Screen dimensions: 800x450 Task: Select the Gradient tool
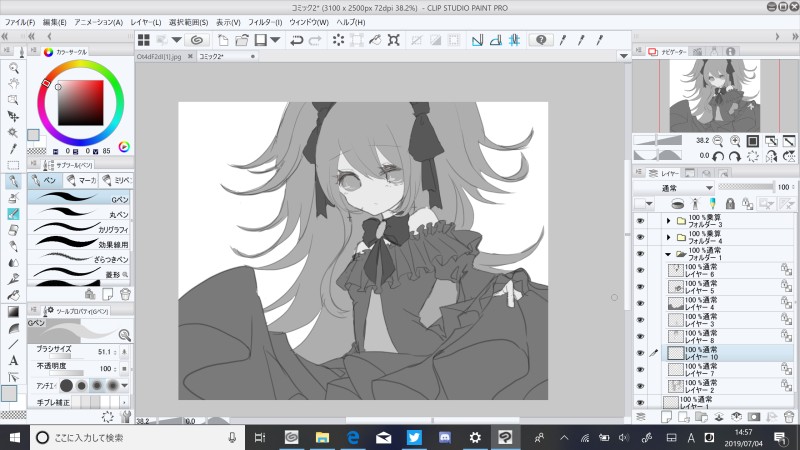tap(14, 312)
